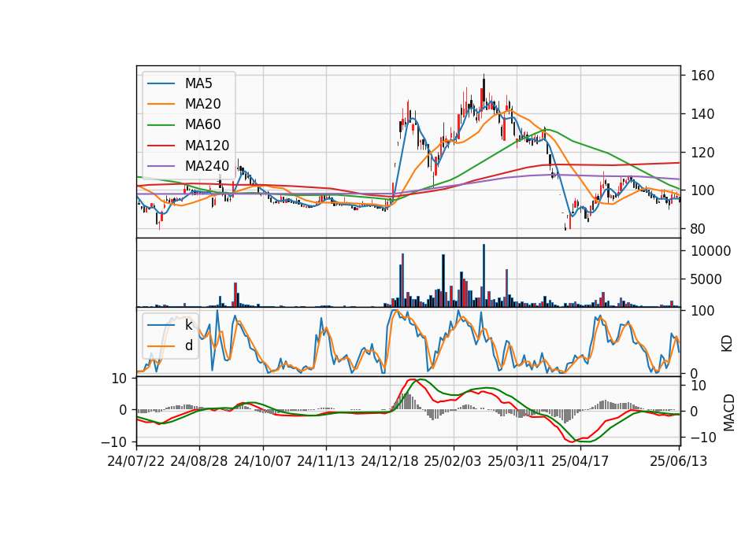Click the -10 left MACD axis value
This screenshot has width=756, height=543.
pos(113,441)
